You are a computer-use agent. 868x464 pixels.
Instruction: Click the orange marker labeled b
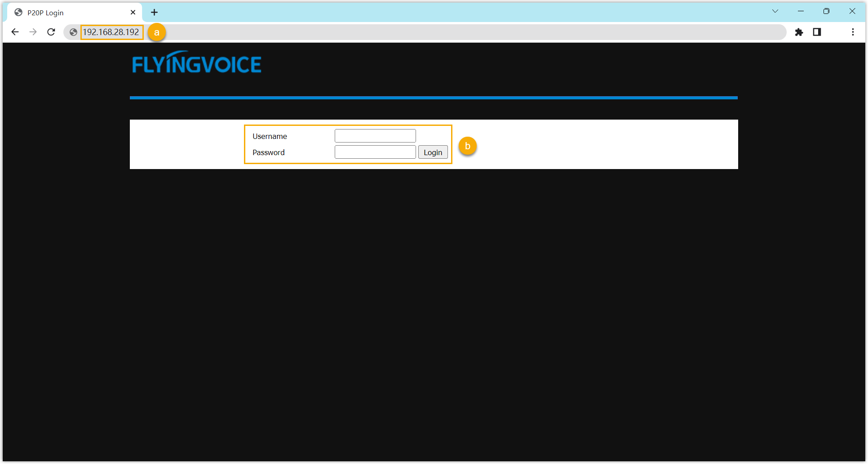coord(467,146)
